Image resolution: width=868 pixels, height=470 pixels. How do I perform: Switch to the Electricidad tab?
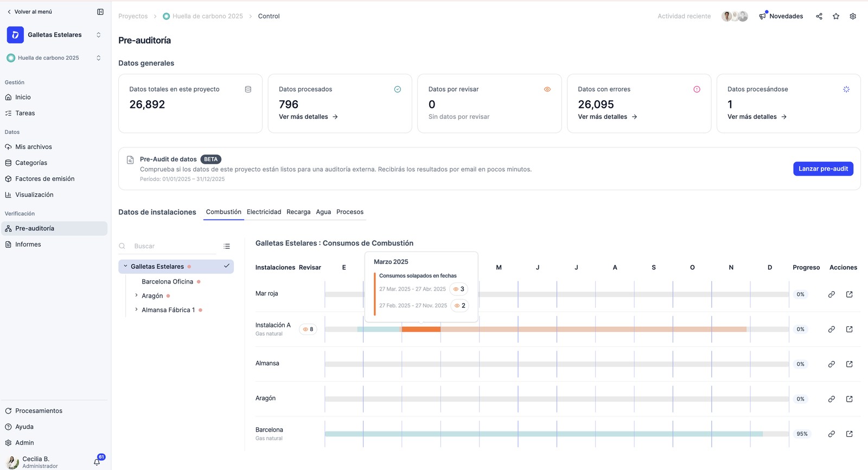pyautogui.click(x=264, y=212)
